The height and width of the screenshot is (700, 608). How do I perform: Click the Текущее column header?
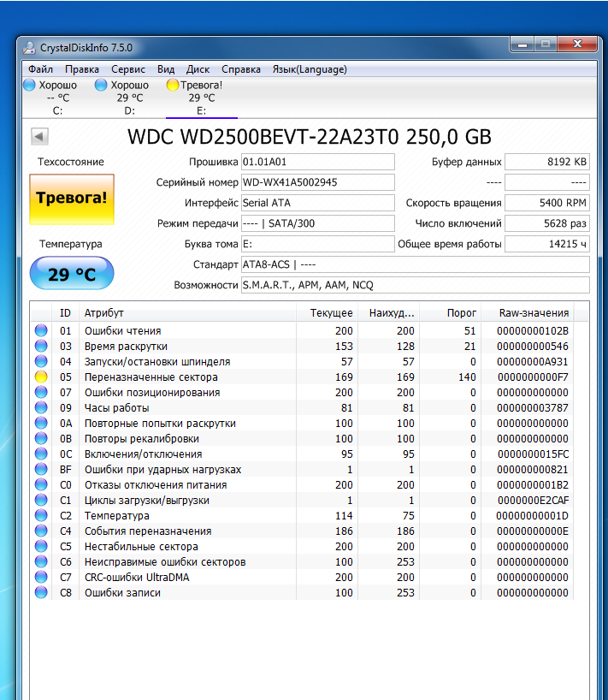pyautogui.click(x=327, y=313)
